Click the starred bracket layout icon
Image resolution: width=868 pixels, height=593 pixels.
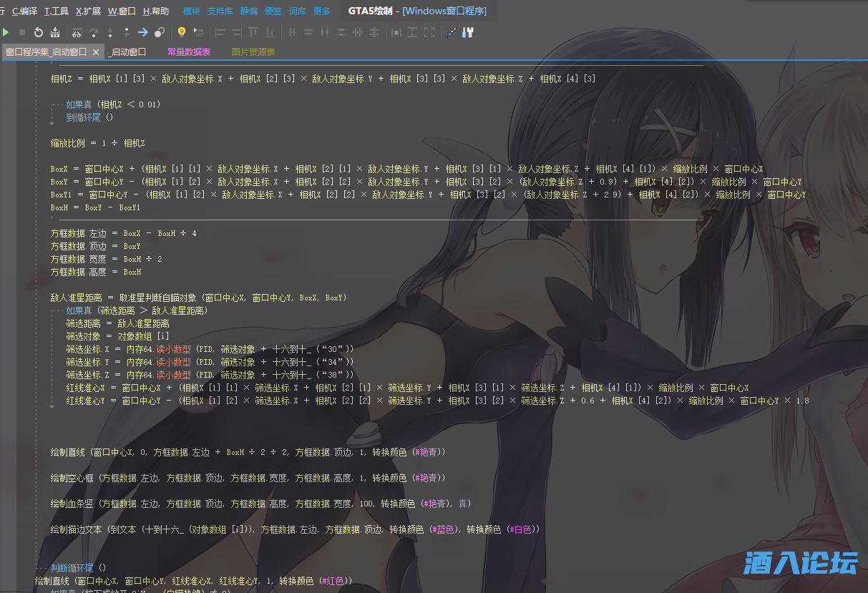396,32
